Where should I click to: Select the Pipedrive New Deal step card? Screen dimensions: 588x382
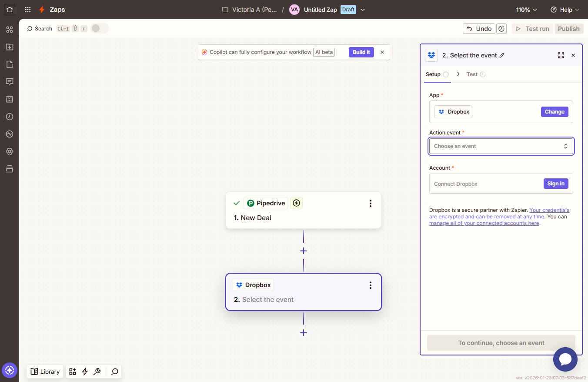tap(304, 210)
